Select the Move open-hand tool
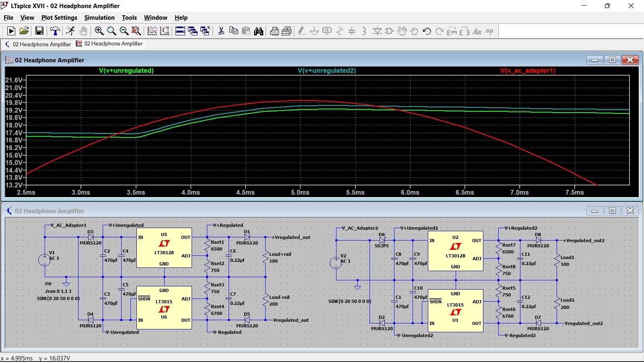The image size is (644, 362). (402, 31)
